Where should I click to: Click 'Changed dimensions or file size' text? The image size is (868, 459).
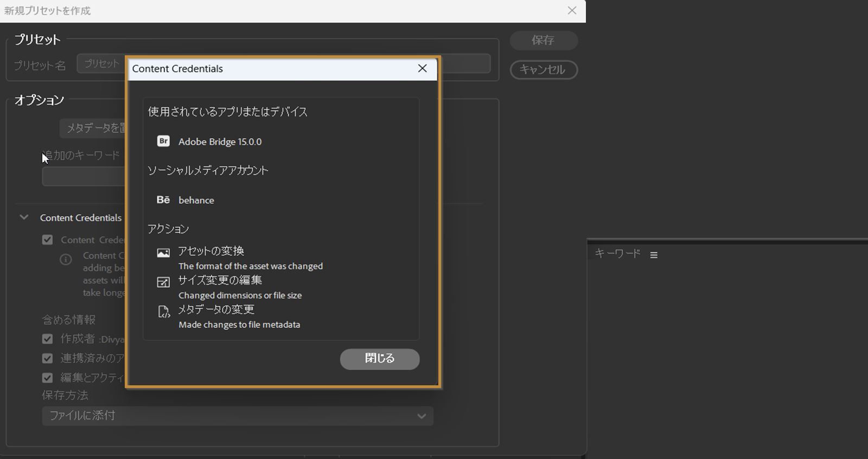click(240, 295)
